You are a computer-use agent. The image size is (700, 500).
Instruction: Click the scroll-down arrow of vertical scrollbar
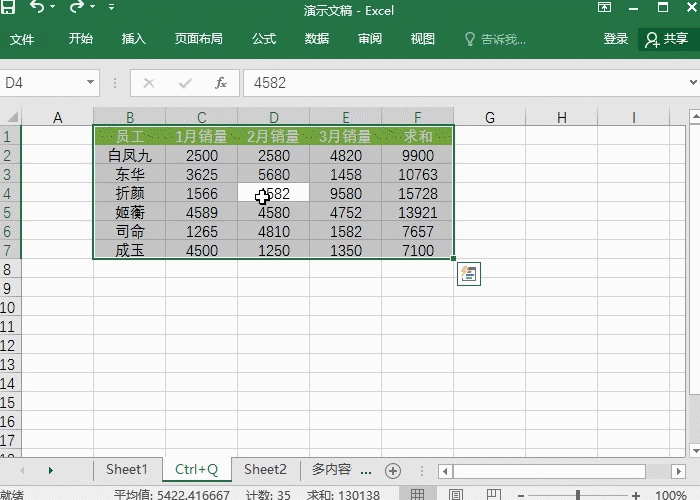point(695,450)
